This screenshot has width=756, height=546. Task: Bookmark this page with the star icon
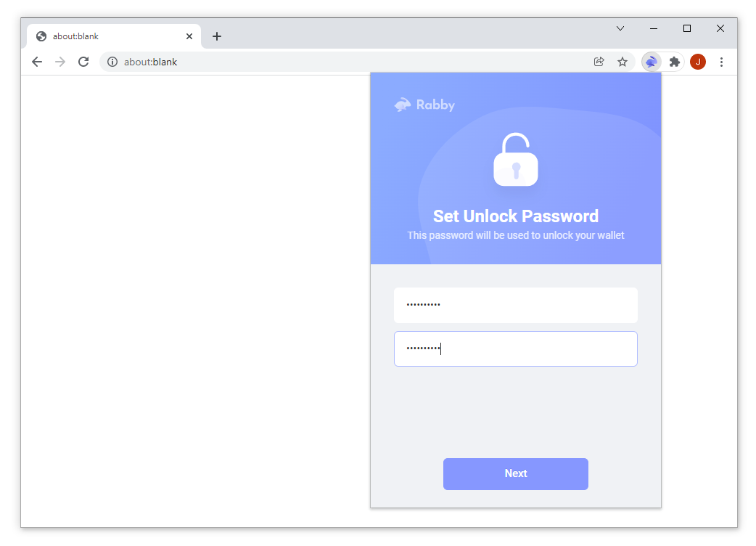(x=623, y=62)
